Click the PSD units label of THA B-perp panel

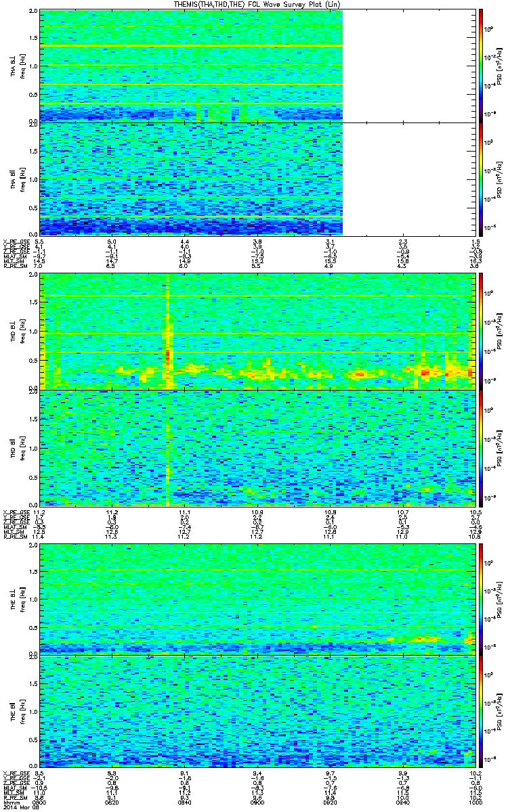[500, 65]
